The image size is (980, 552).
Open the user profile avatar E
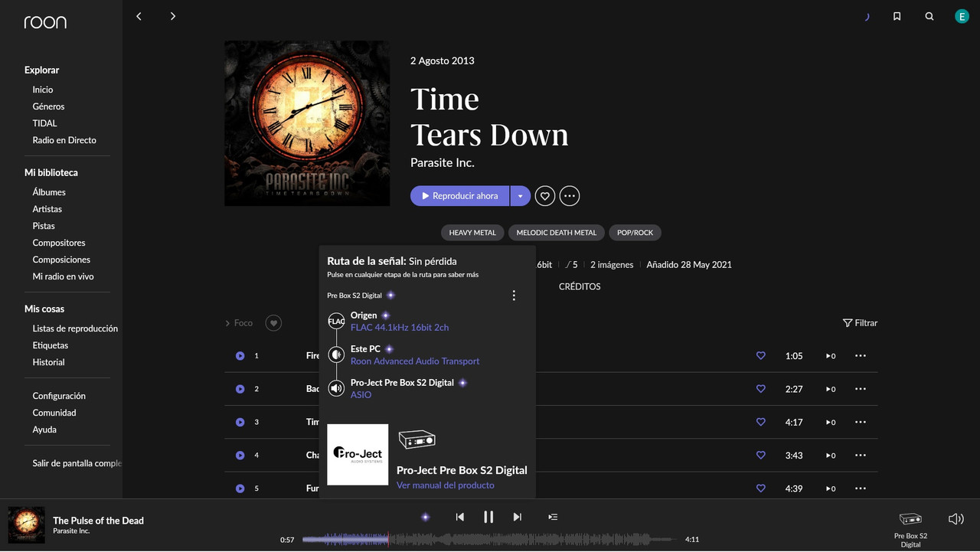[962, 16]
